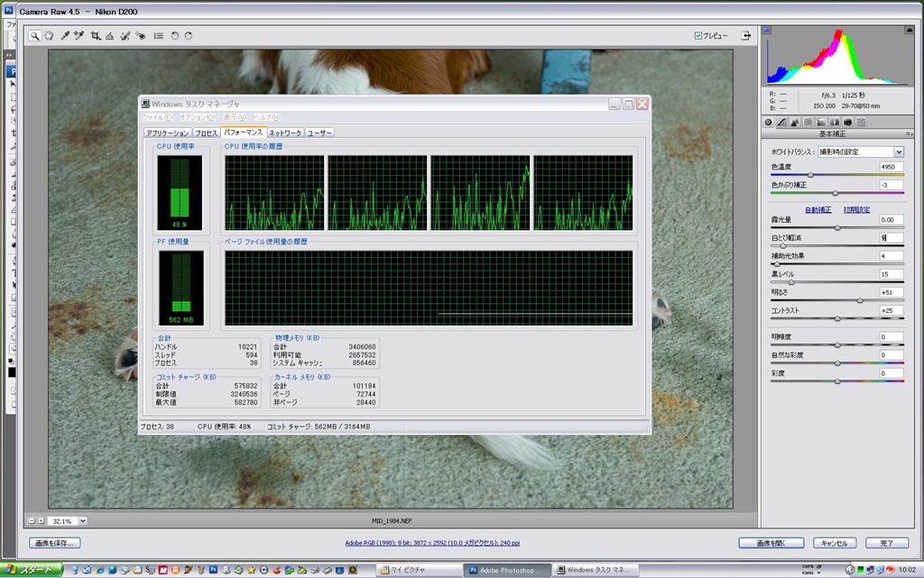Open the Tone Curve panel tab icon

781,122
